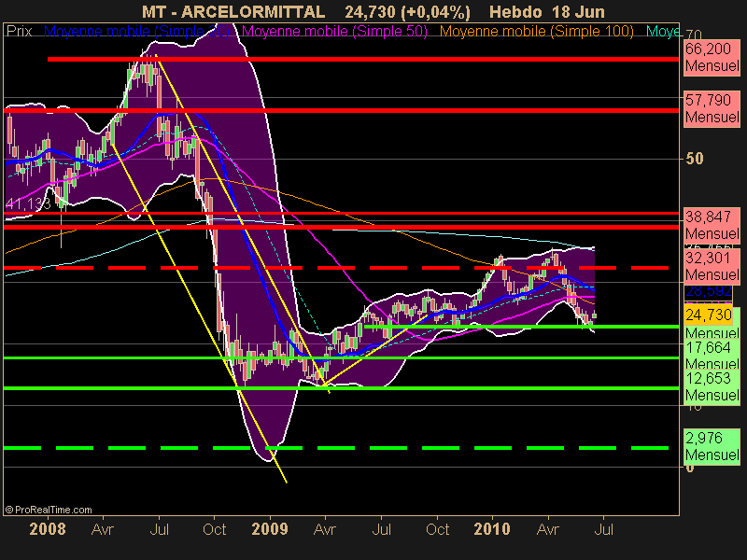Viewport: 747px width, 560px height.
Task: Click the Jul 2010 axis label
Action: click(603, 529)
